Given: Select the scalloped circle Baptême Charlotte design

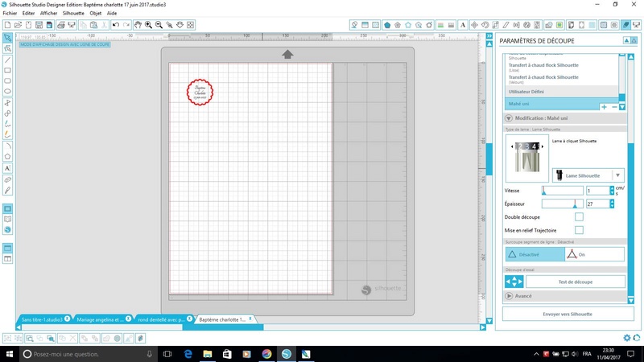Looking at the screenshot, I should 200,92.
